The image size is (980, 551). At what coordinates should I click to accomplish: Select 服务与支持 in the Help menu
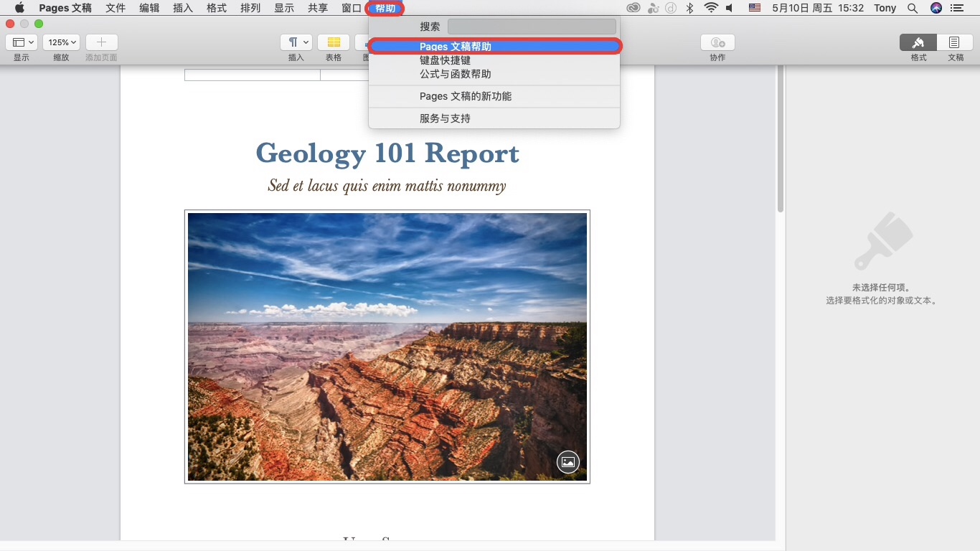[x=445, y=118]
